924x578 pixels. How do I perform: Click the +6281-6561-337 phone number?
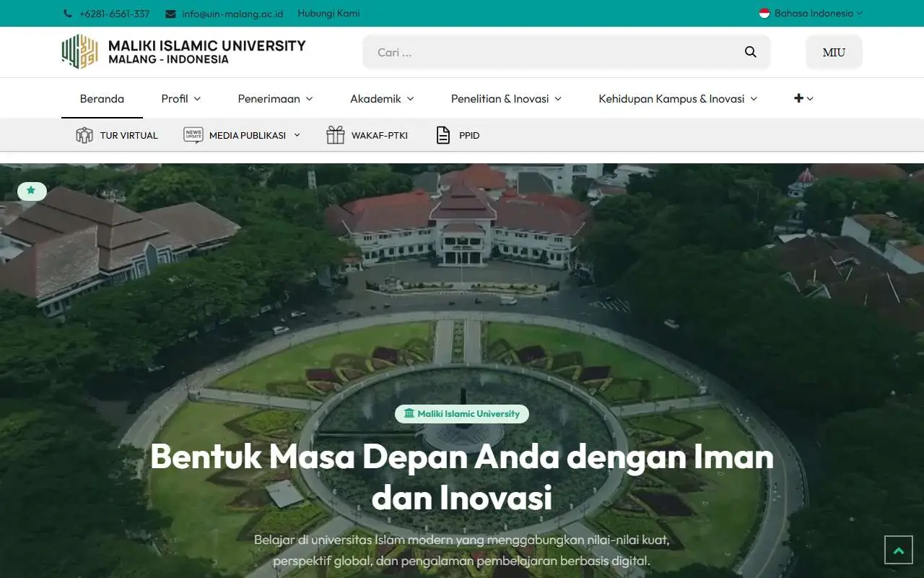pyautogui.click(x=115, y=14)
